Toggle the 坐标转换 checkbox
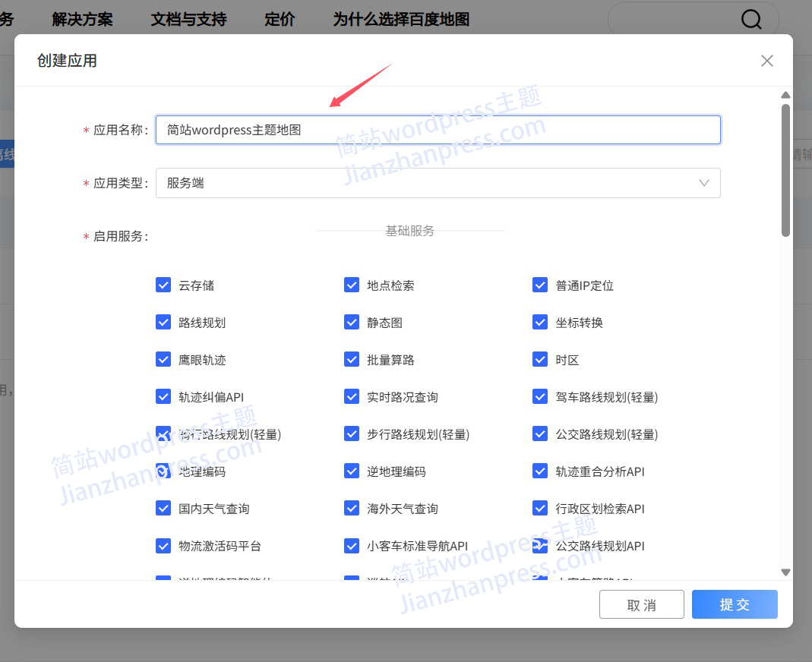Viewport: 812px width, 662px height. pos(540,322)
